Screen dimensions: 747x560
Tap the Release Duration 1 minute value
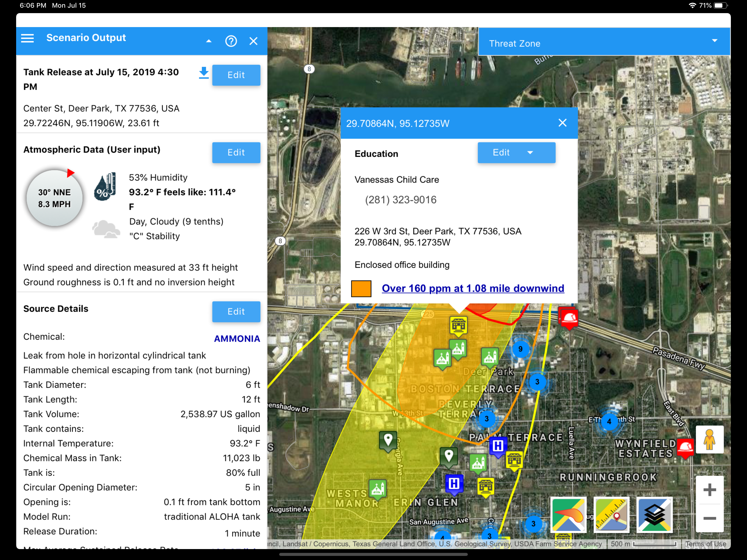pyautogui.click(x=243, y=534)
